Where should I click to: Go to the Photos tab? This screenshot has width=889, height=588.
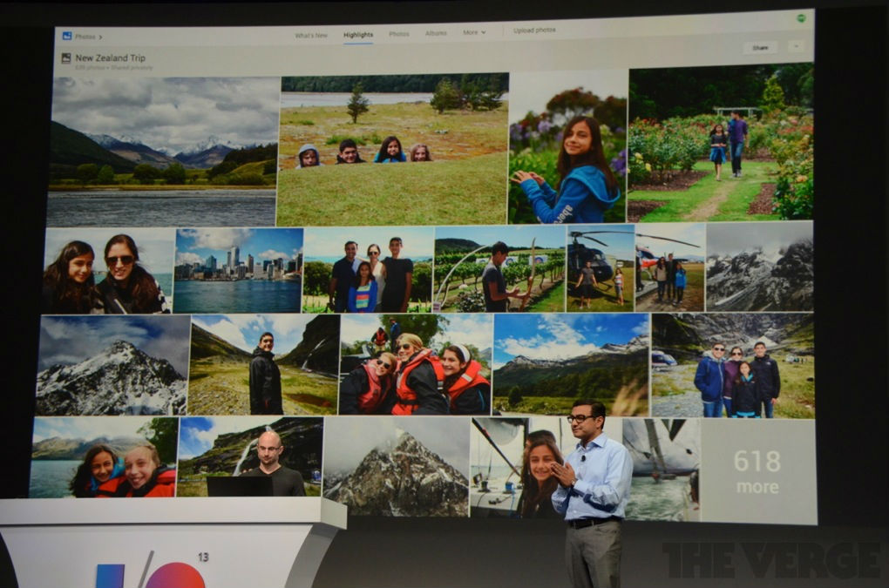399,34
